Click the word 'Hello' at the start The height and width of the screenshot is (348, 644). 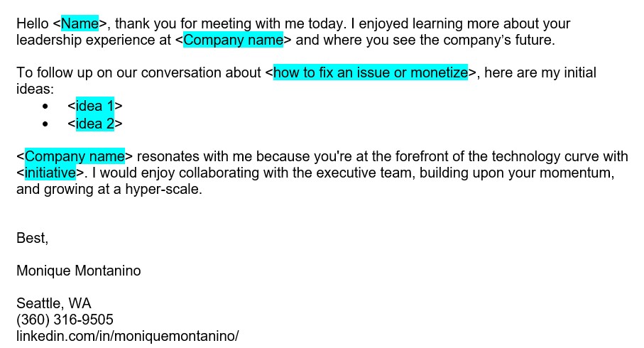pos(33,23)
